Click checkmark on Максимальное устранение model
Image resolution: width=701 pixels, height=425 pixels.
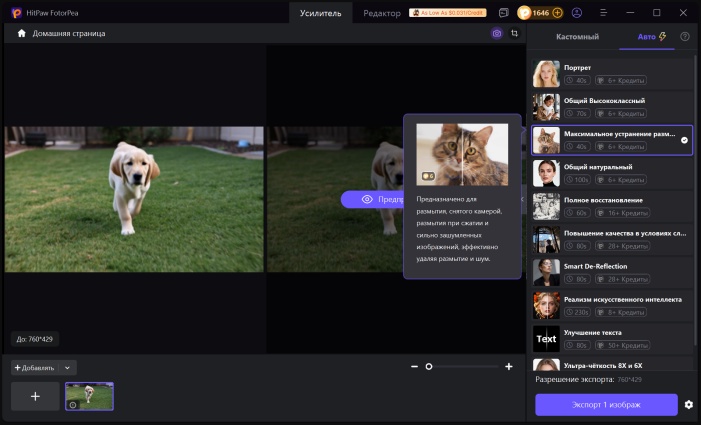pyautogui.click(x=684, y=140)
